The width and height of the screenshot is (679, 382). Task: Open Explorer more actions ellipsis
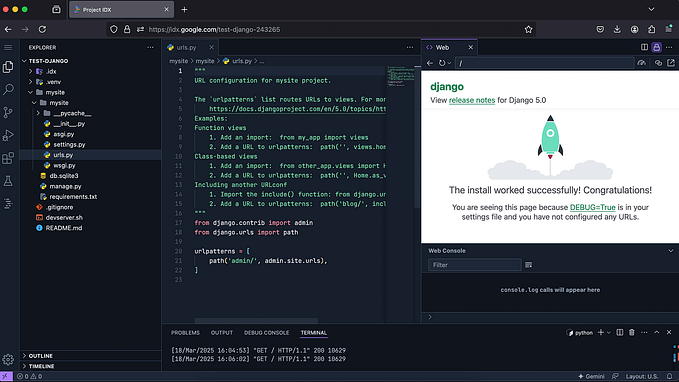150,47
